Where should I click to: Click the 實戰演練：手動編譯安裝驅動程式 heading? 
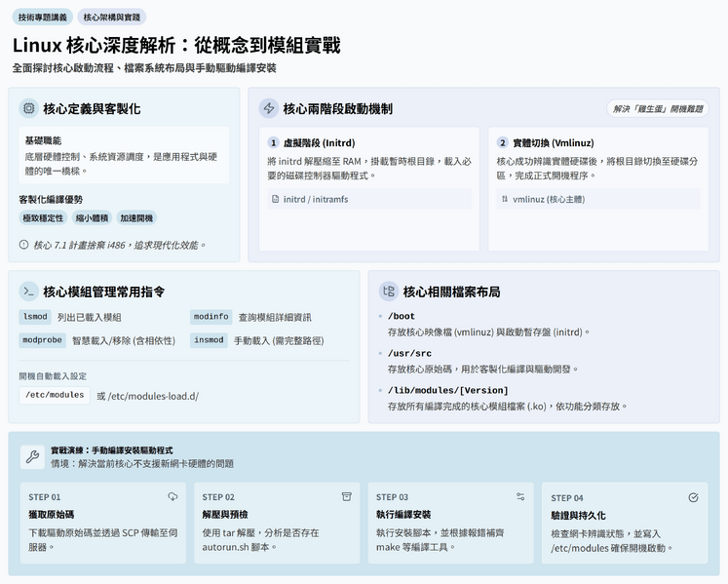tap(111, 450)
